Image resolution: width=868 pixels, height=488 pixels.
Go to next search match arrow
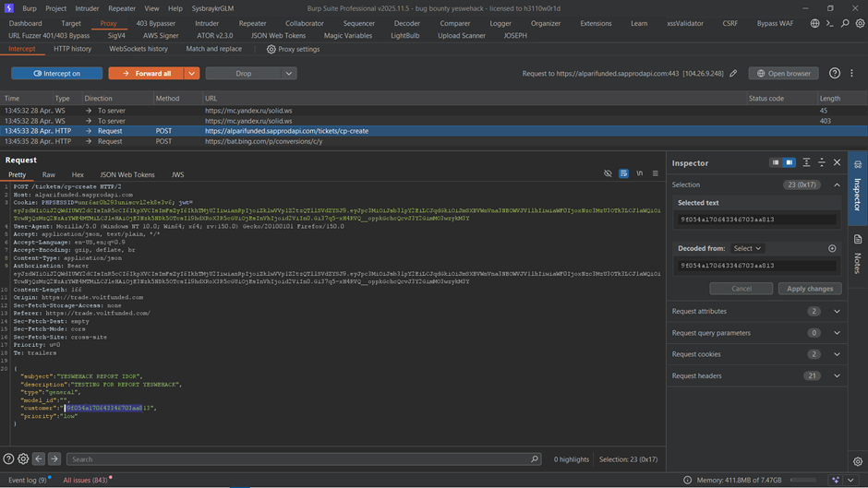pos(54,458)
